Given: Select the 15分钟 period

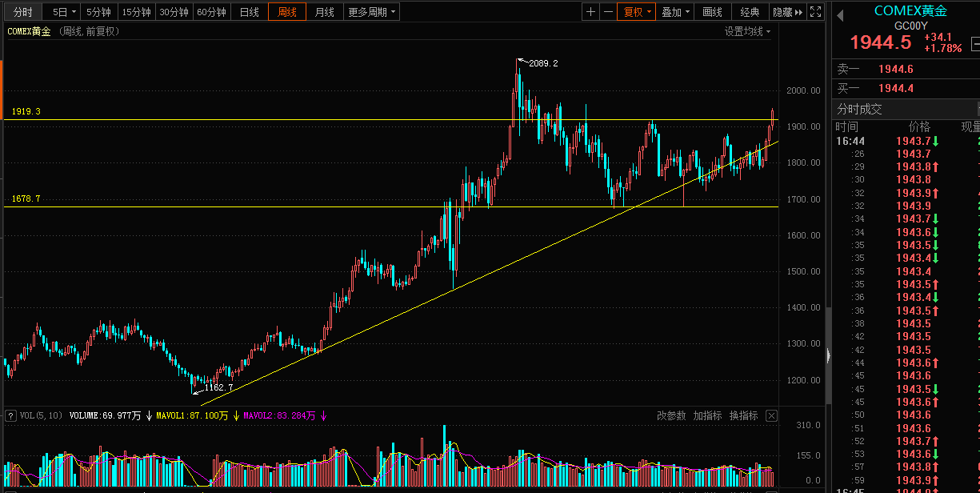Looking at the screenshot, I should (x=136, y=12).
